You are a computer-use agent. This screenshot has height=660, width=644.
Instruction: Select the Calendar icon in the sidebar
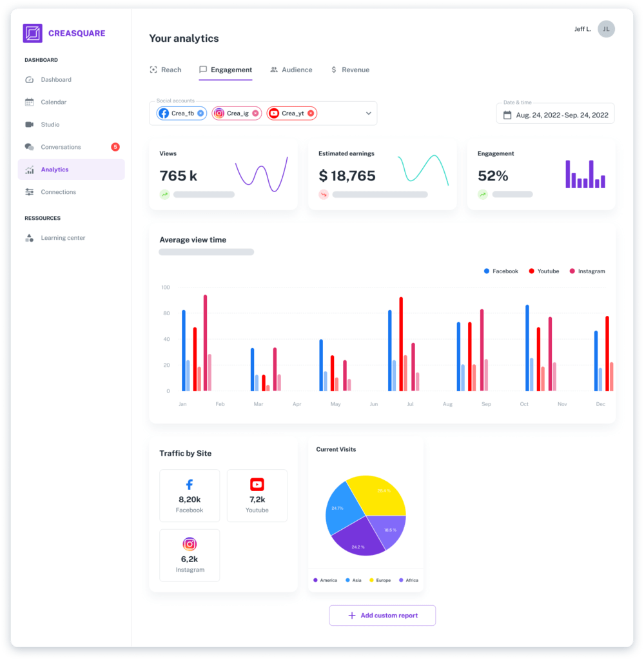click(30, 102)
